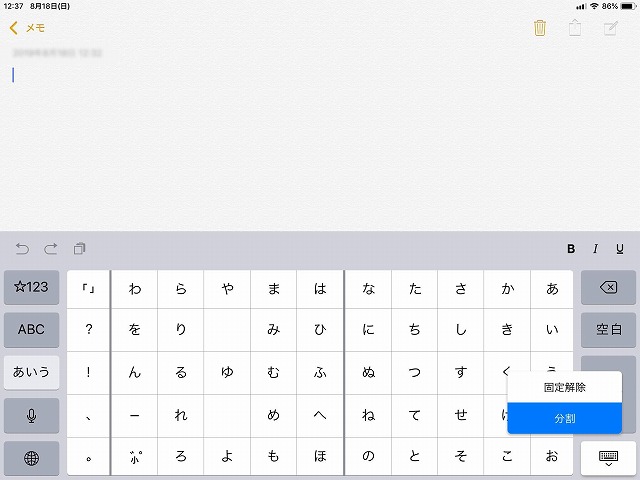Switch keyboards with the globe key
Viewport: 640px width, 480px height.
[31, 458]
